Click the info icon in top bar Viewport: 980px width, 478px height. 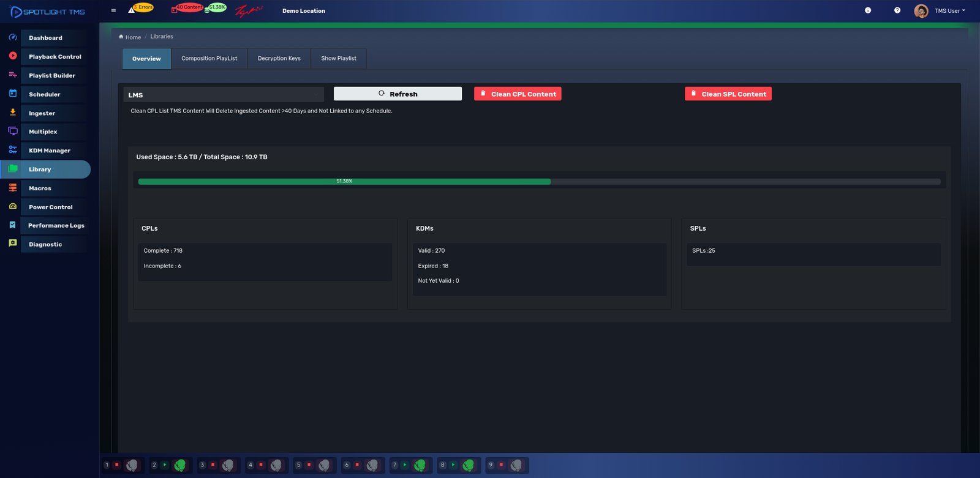tap(867, 10)
